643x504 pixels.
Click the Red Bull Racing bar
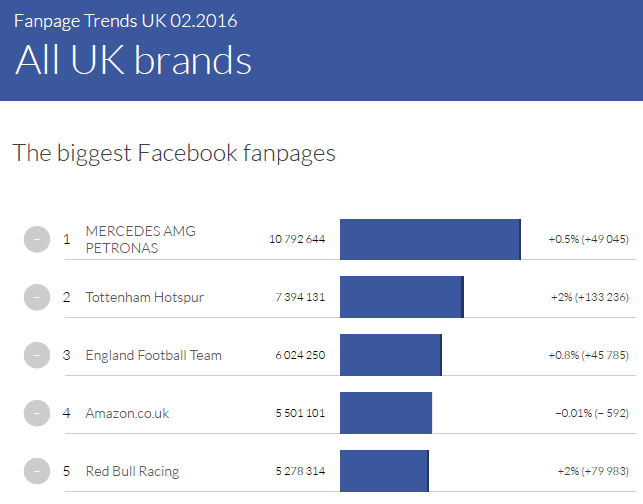(x=384, y=471)
